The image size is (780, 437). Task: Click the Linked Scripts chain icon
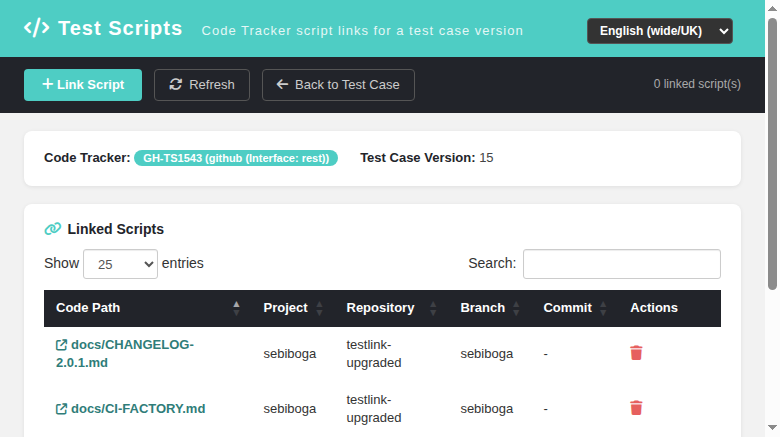53,229
